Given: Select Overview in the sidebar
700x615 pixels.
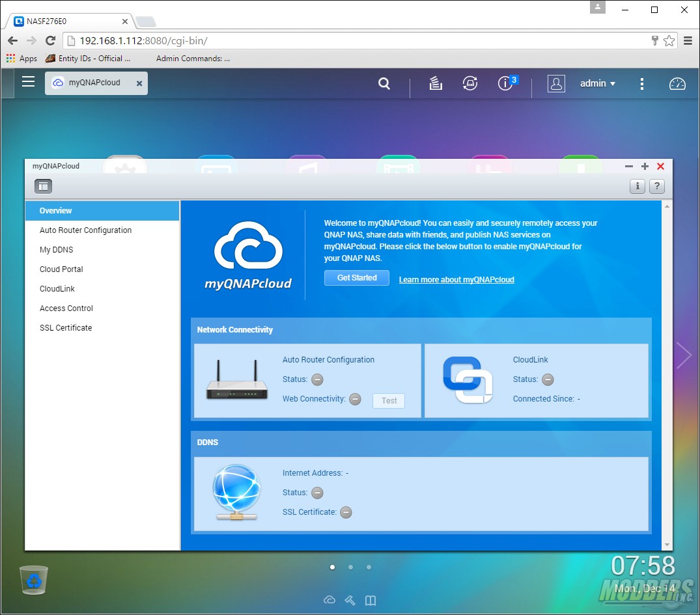Looking at the screenshot, I should (x=102, y=211).
